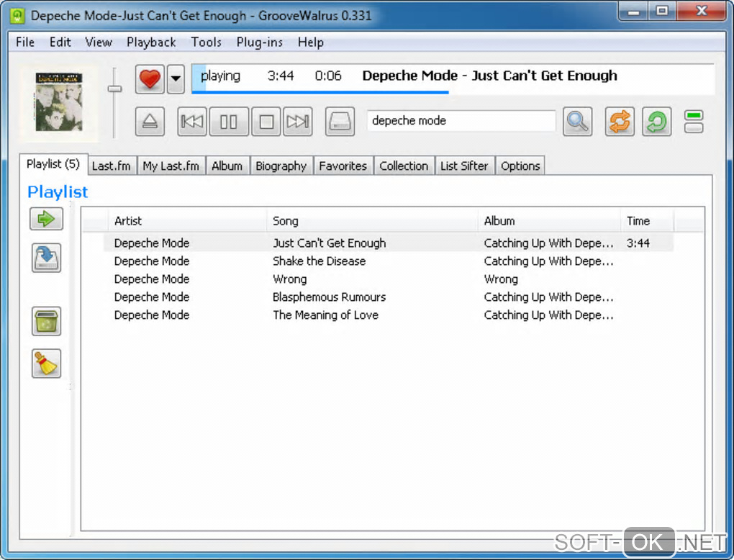Click the now-playing title Depeche Mode - Just Can't Get Enough
The image size is (734, 560).
click(489, 76)
